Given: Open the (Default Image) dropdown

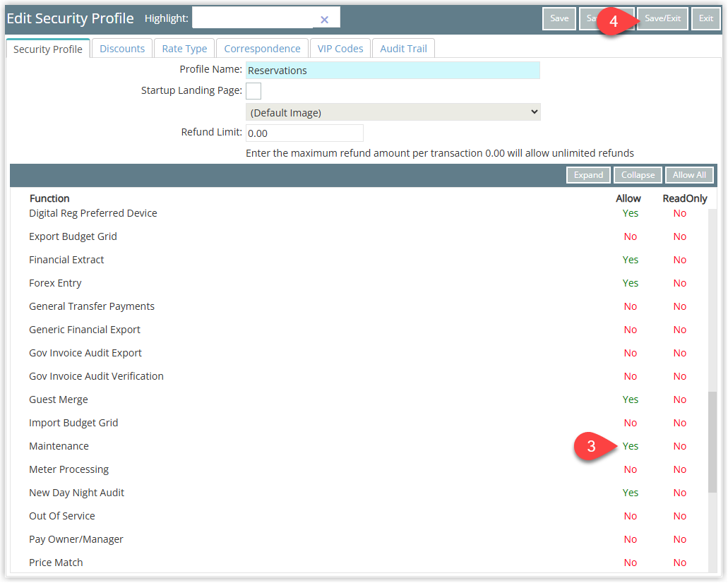Looking at the screenshot, I should point(393,112).
